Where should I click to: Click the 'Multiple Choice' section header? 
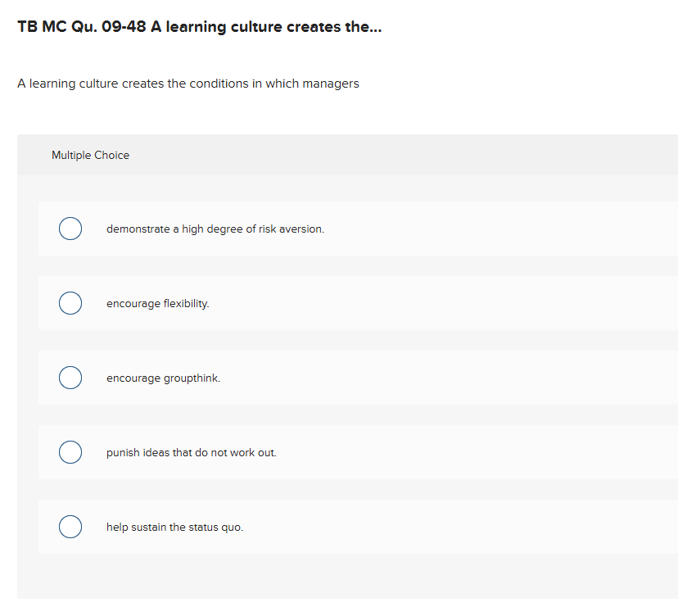[x=90, y=155]
